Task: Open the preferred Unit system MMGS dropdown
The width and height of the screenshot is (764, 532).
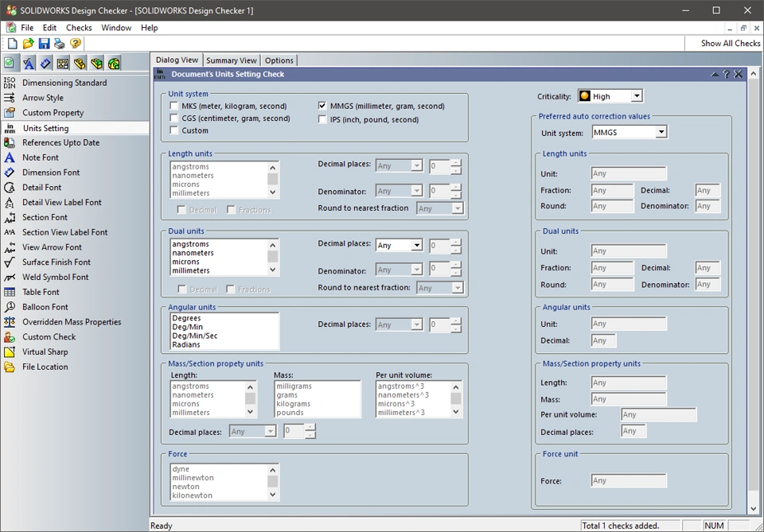Action: (661, 132)
